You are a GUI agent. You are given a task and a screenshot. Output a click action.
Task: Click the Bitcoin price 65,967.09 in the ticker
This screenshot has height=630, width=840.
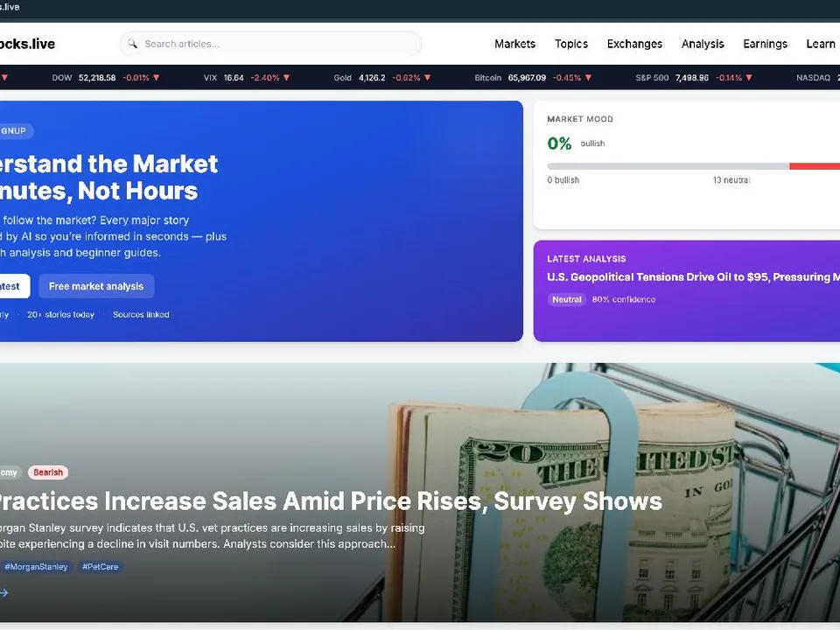pos(527,78)
